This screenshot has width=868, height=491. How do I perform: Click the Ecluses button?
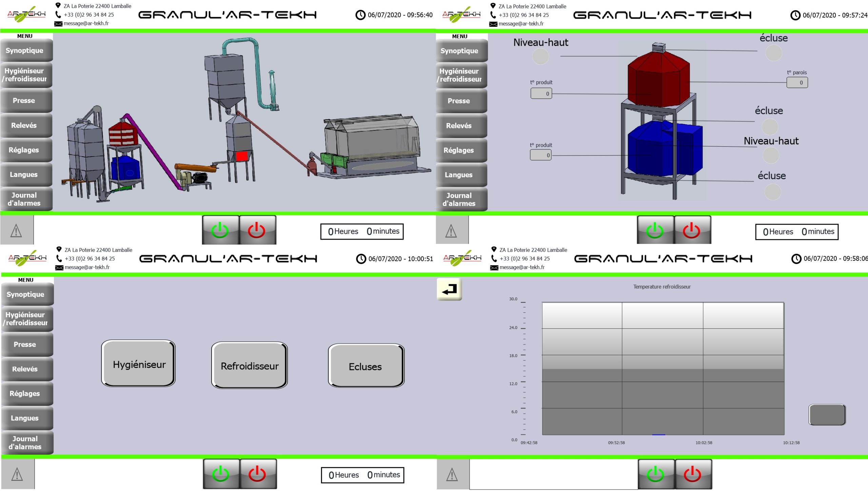pos(366,366)
